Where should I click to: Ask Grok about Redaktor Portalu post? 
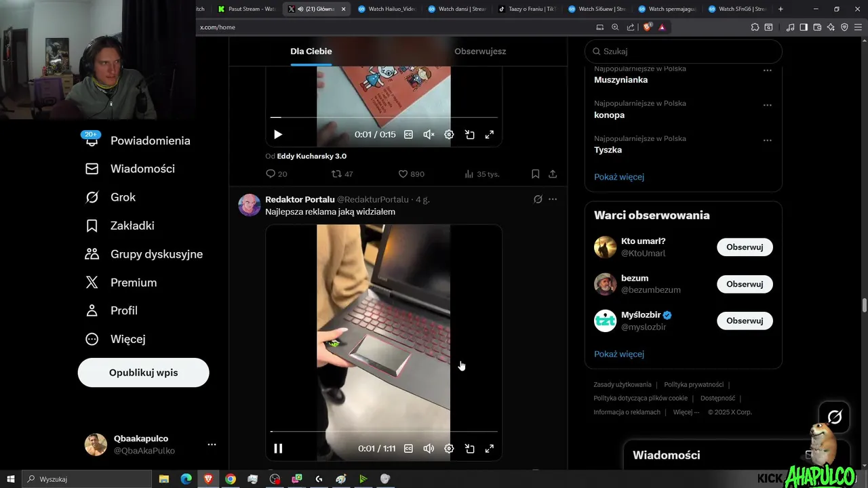[538, 199]
